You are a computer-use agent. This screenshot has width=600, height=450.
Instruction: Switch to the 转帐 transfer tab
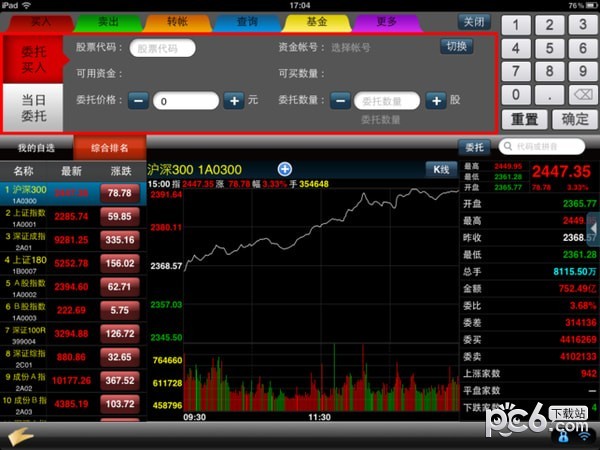pos(178,22)
